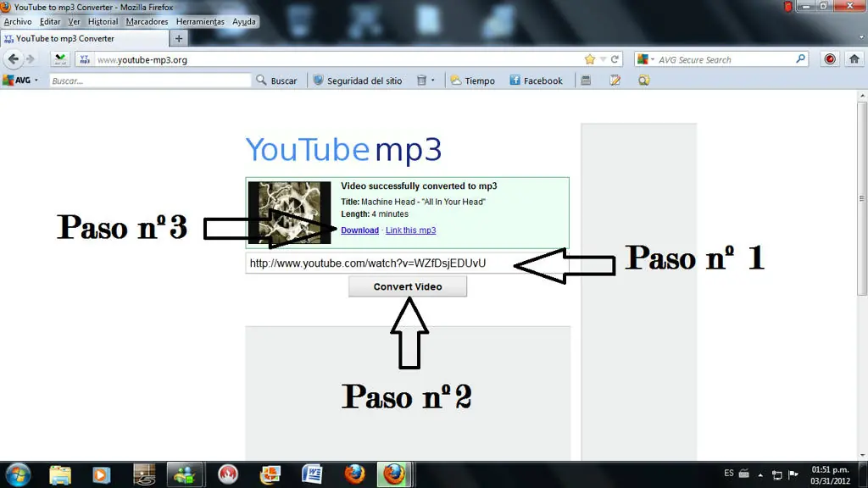
Task: Open the orange photo app in the taskbar
Action: (270, 474)
